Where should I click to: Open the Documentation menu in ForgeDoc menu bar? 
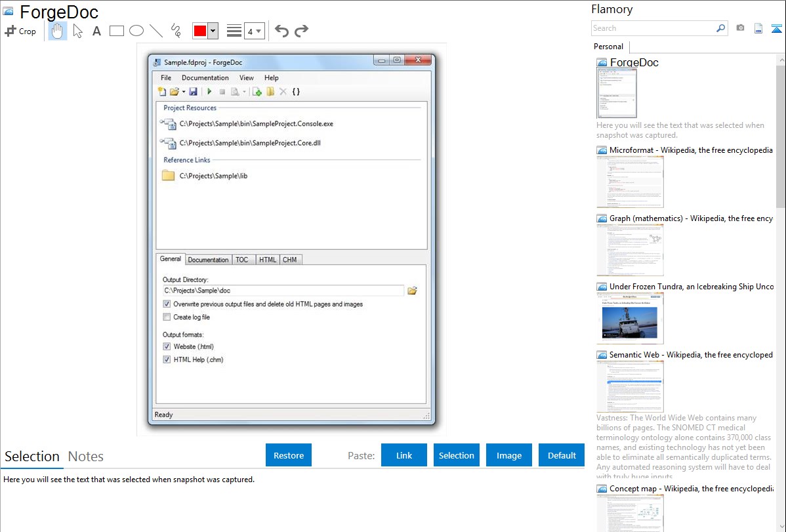pyautogui.click(x=205, y=77)
